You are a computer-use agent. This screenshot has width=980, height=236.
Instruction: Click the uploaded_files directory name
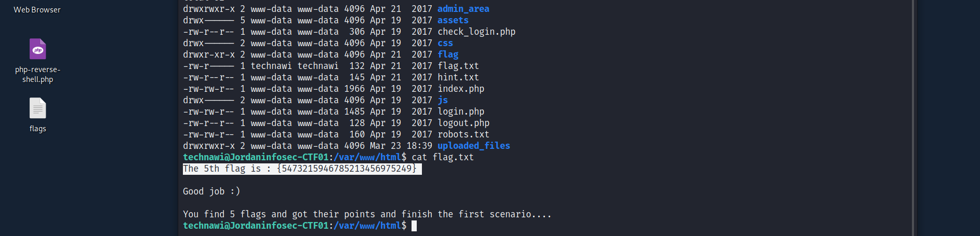point(473,146)
